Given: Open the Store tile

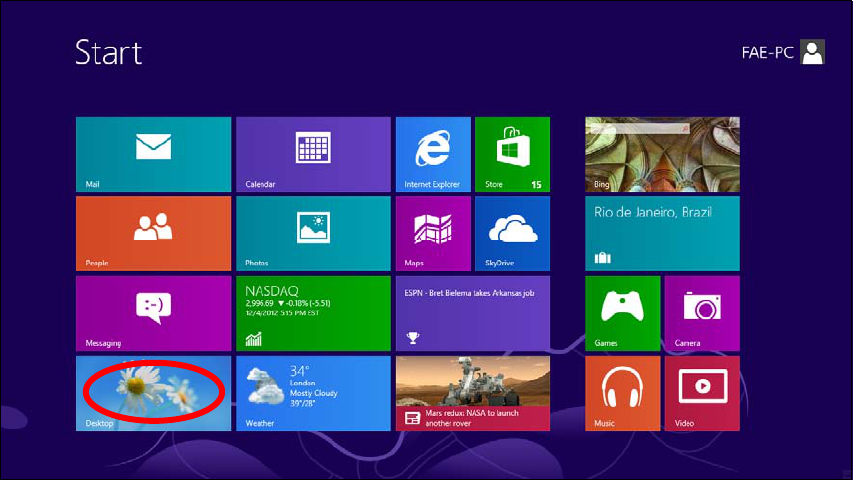Looking at the screenshot, I should click(512, 155).
